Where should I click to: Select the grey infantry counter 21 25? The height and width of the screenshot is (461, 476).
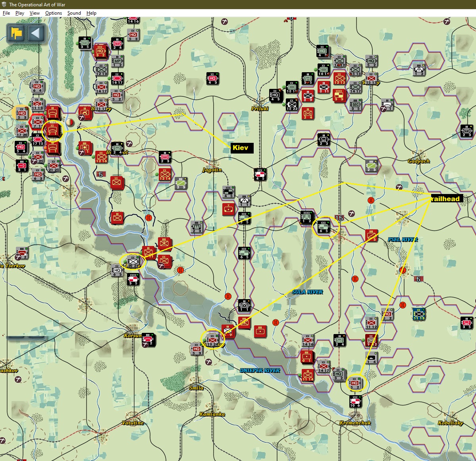[x=54, y=165]
